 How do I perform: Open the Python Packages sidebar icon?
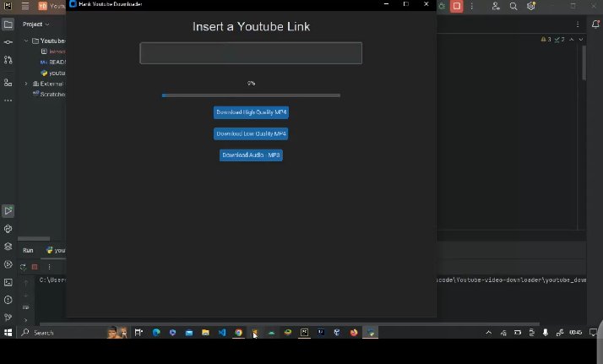pos(8,247)
